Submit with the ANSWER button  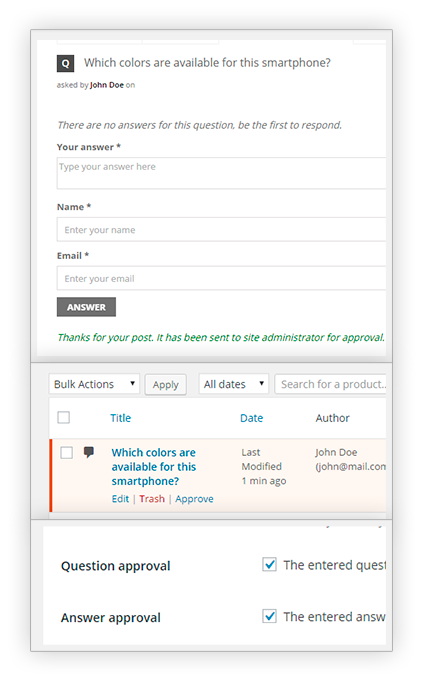tap(86, 307)
